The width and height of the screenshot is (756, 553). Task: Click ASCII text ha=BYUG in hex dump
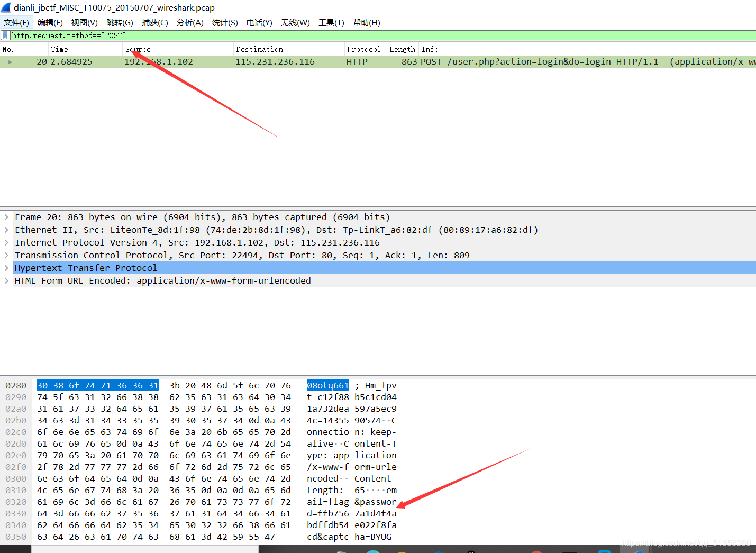pos(373,537)
